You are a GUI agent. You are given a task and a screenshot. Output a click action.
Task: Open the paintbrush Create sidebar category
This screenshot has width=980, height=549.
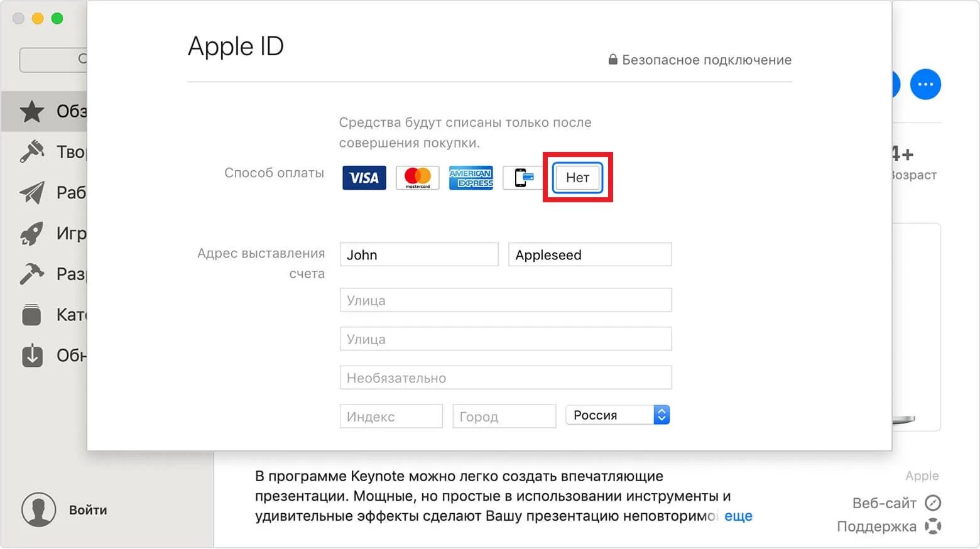click(x=44, y=151)
